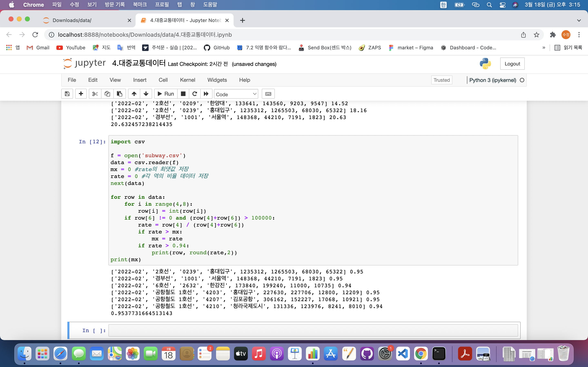Viewport: 588px width, 367px height.
Task: Open the command palette keyboard icon
Action: click(x=268, y=94)
